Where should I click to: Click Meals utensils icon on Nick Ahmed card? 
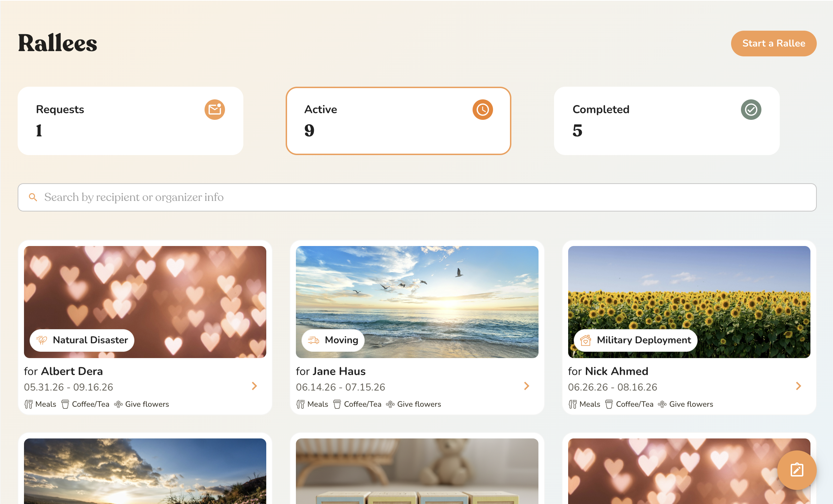click(573, 404)
